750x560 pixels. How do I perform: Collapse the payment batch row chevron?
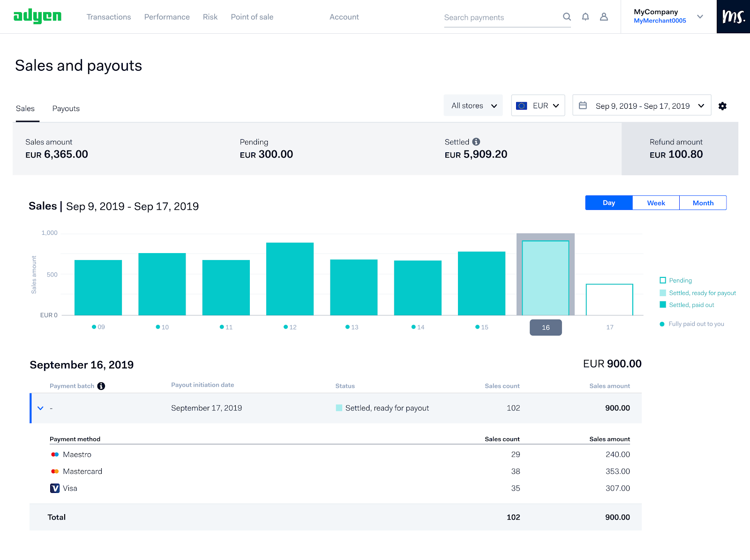40,408
